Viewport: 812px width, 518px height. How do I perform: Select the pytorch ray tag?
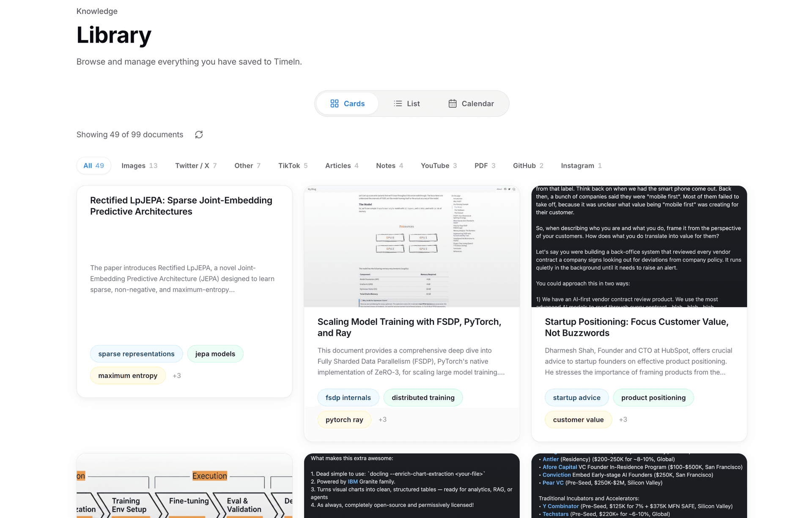click(344, 419)
